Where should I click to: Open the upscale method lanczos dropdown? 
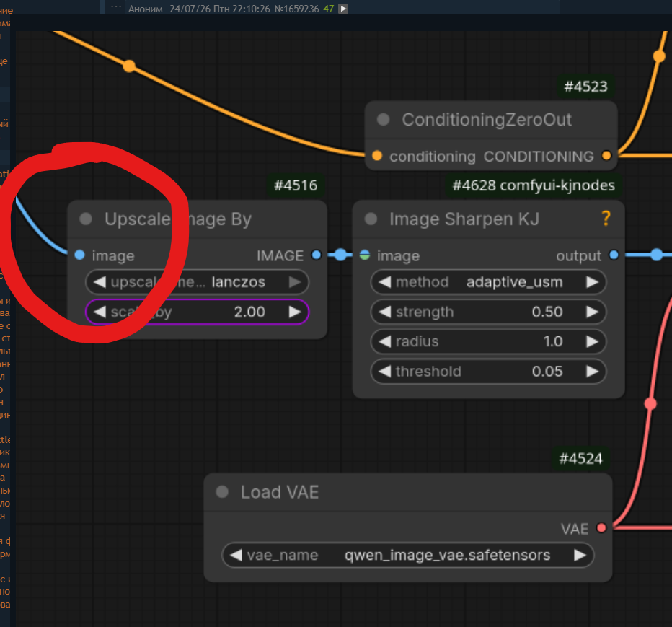pyautogui.click(x=197, y=282)
